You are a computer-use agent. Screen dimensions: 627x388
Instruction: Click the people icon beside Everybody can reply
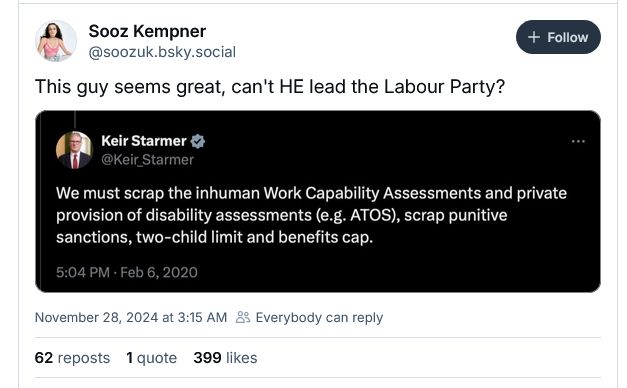[x=243, y=317]
